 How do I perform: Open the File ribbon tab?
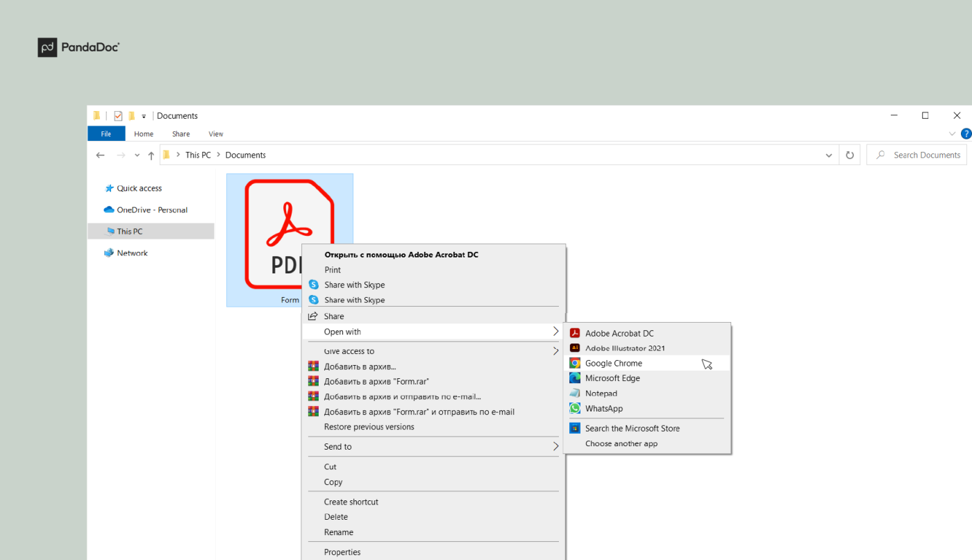106,134
